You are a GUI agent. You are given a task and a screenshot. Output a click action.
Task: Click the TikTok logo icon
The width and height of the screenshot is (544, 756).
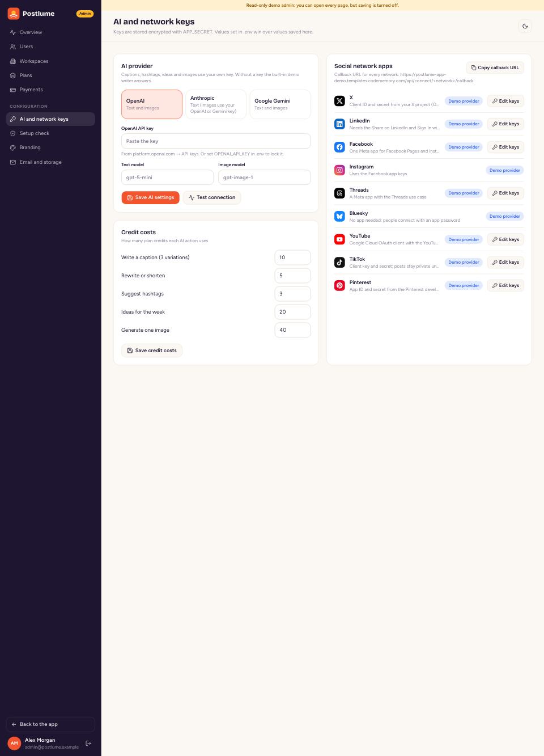click(x=339, y=262)
